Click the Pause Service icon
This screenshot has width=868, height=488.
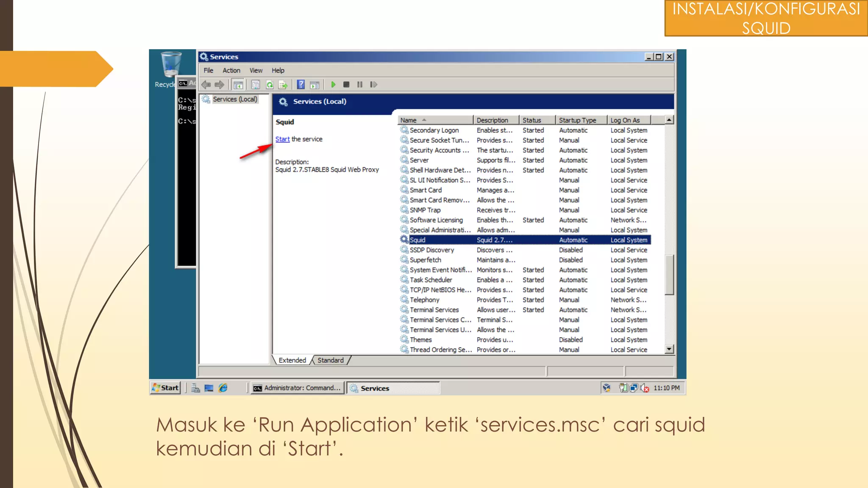pyautogui.click(x=360, y=85)
